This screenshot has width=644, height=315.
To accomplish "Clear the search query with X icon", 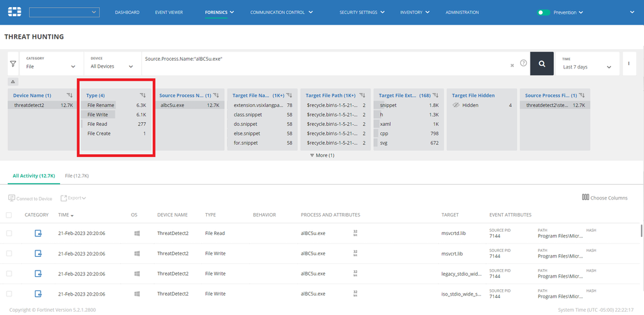I will coord(512,65).
